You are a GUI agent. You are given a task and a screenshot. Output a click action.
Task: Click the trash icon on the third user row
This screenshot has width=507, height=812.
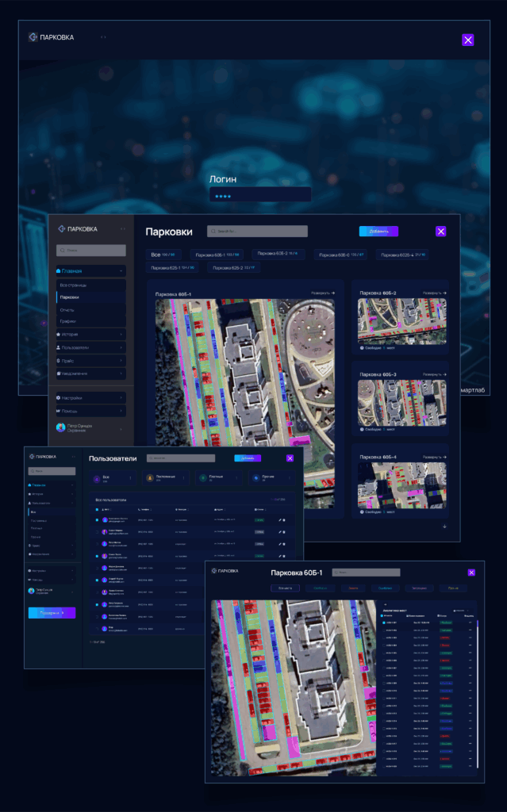[283, 544]
